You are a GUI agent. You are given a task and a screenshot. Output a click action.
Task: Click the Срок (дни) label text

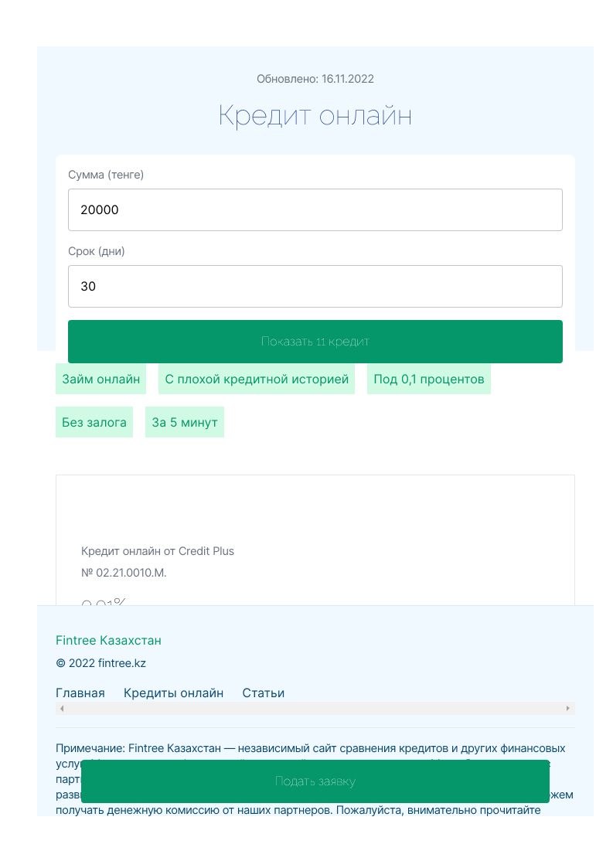pos(97,251)
